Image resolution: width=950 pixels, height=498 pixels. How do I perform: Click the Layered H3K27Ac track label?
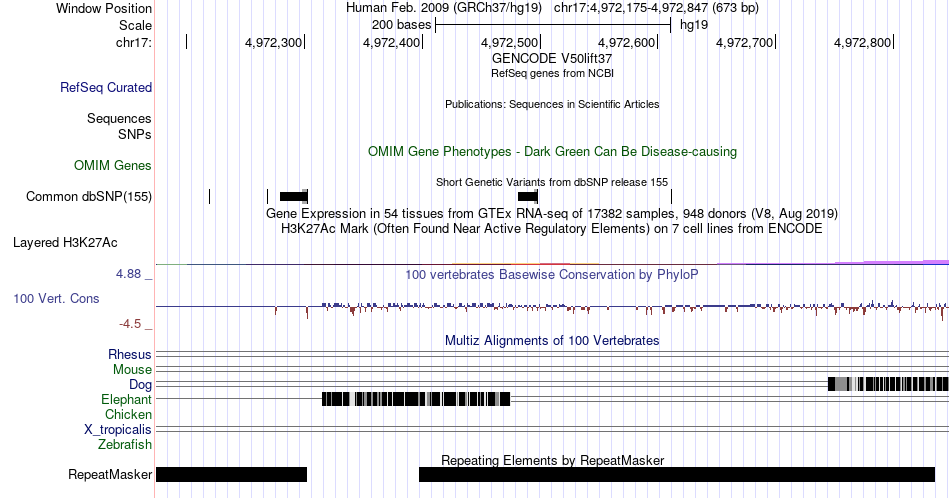click(x=65, y=242)
